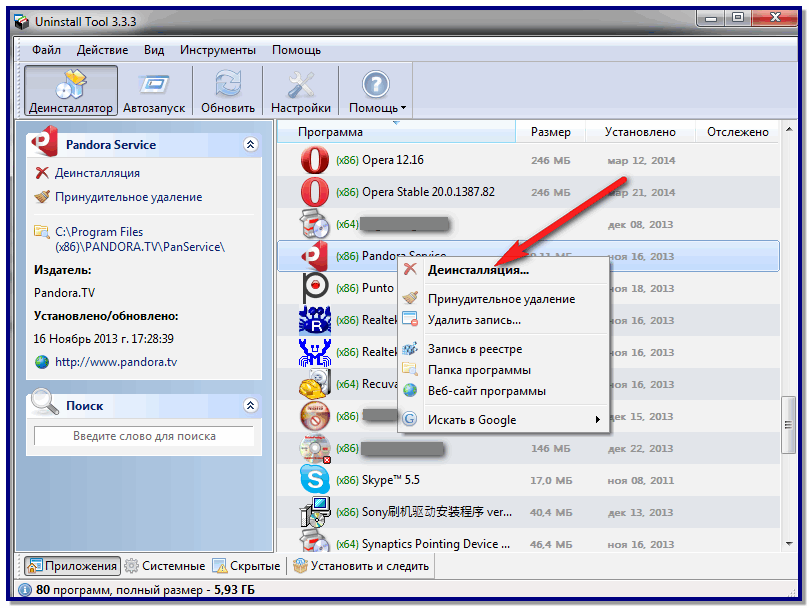Select the blurred x64 entry dated дек 08, 2013
The width and height of the screenshot is (809, 608).
(528, 224)
